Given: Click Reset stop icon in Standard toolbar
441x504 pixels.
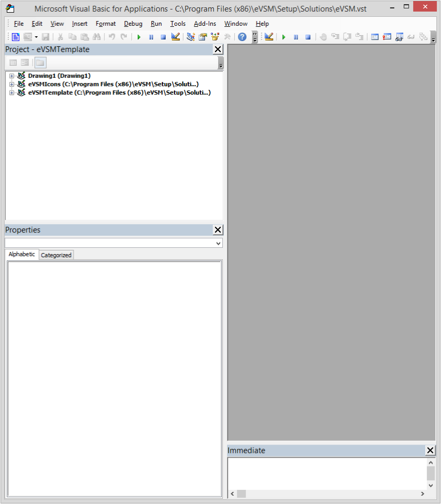Looking at the screenshot, I should click(x=163, y=37).
